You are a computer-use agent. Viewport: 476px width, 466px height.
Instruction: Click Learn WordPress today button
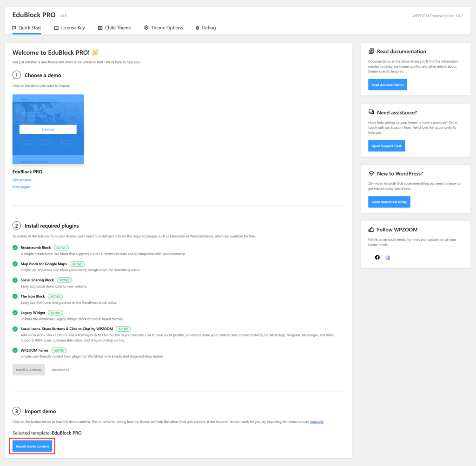click(389, 202)
